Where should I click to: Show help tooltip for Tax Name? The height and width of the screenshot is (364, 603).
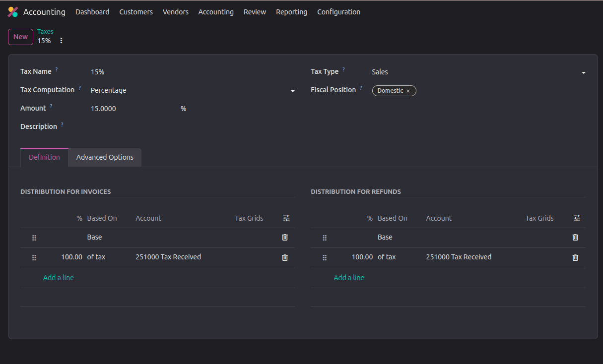click(x=57, y=70)
